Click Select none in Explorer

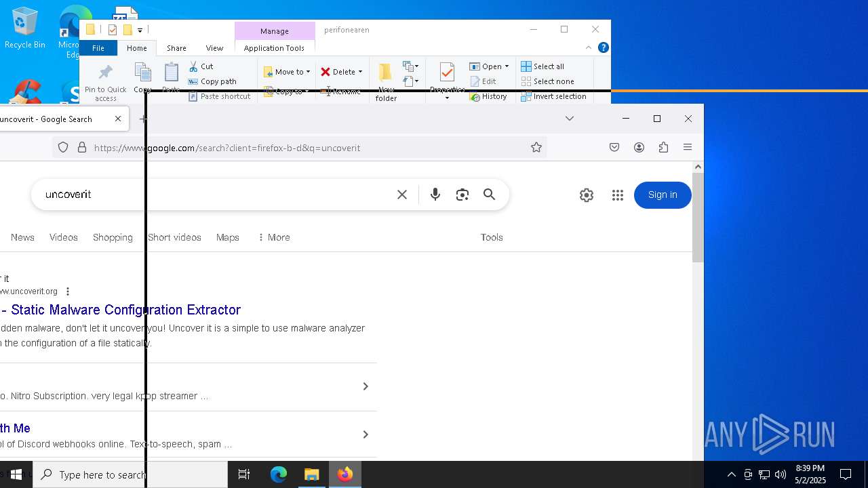[547, 81]
